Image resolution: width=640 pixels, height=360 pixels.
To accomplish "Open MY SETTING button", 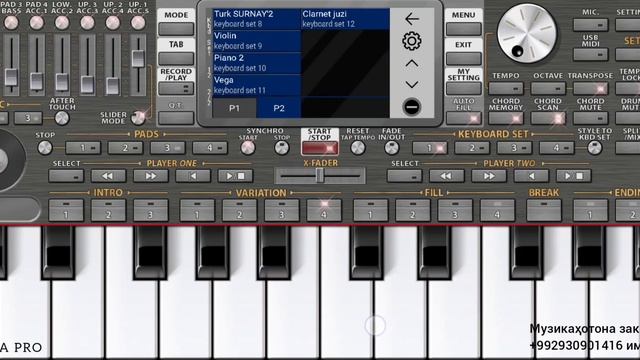I will tap(463, 88).
